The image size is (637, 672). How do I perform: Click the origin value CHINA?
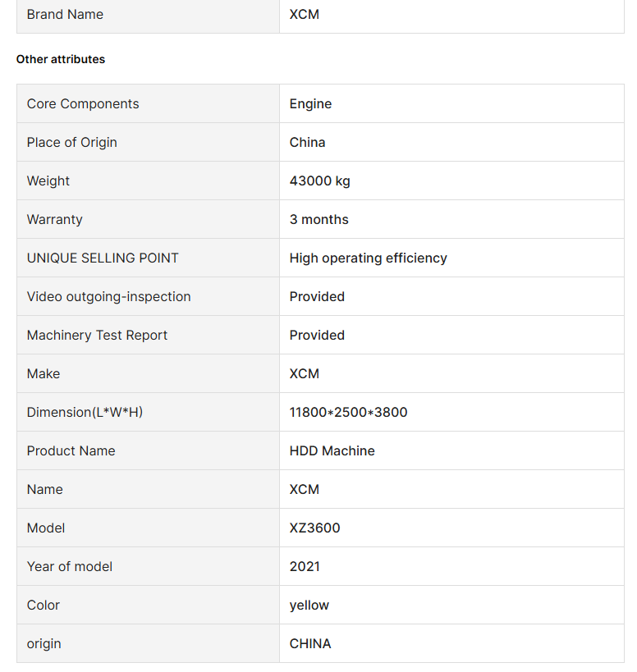pyautogui.click(x=310, y=644)
